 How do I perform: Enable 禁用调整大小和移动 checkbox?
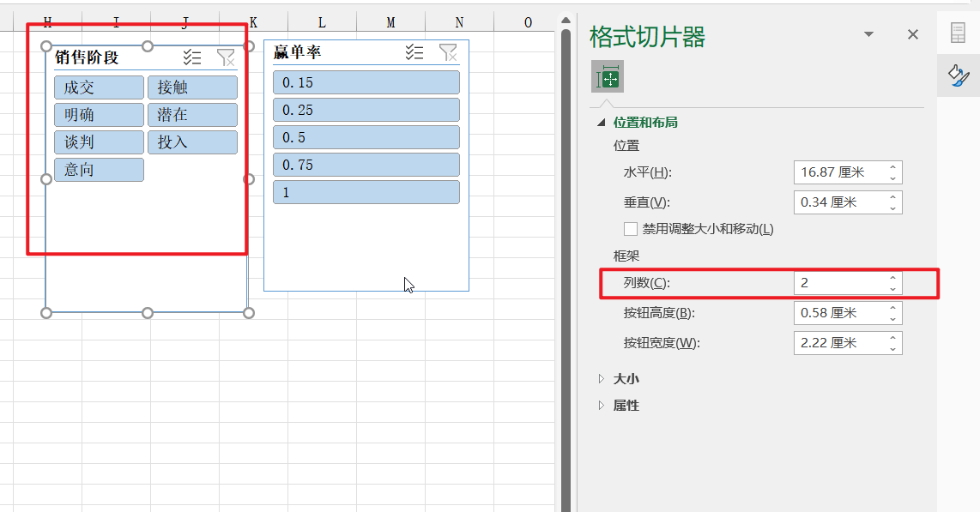pyautogui.click(x=631, y=229)
